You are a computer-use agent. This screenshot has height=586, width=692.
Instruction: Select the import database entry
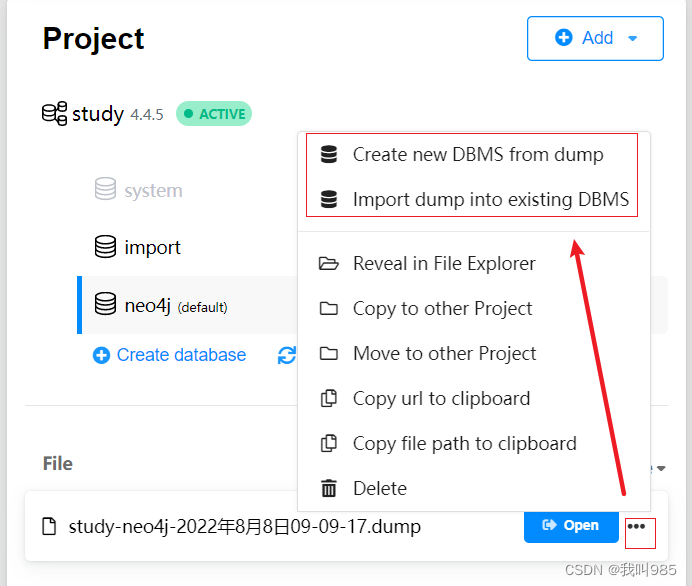coord(152,247)
